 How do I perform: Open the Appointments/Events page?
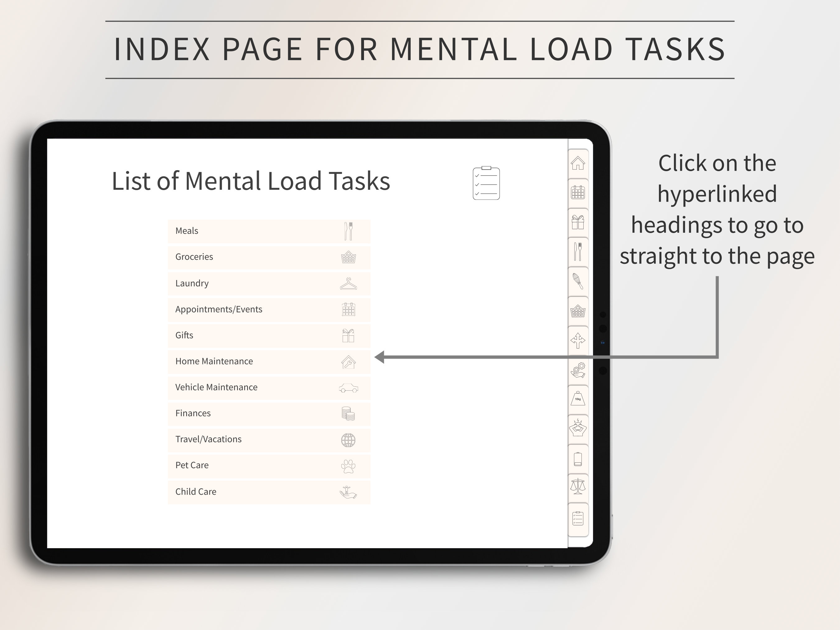268,310
